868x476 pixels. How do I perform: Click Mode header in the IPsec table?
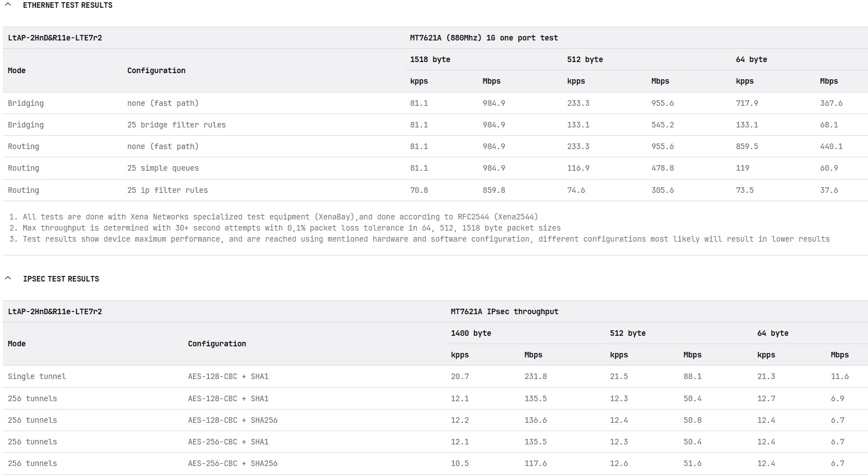pos(17,344)
